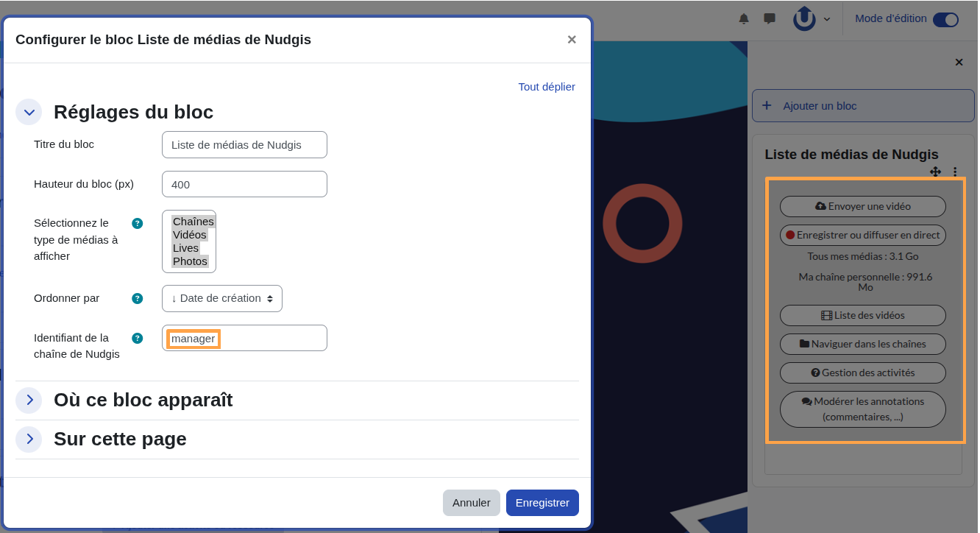Select Lives in the media type list

click(186, 248)
